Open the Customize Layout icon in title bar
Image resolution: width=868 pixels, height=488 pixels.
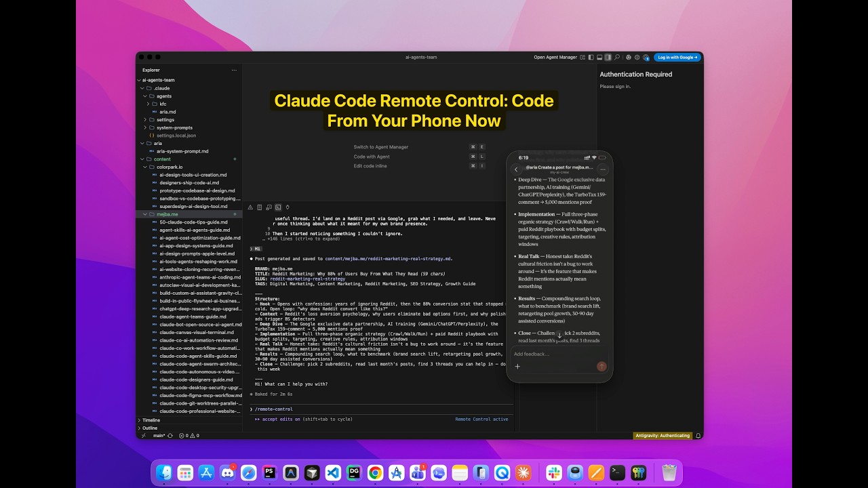[x=583, y=58]
